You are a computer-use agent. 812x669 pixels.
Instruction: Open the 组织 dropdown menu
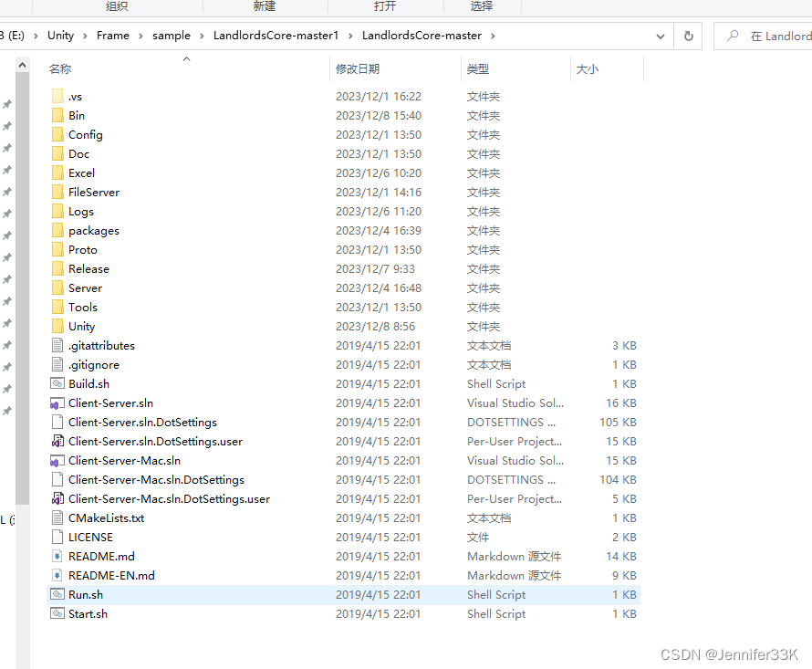coord(117,6)
